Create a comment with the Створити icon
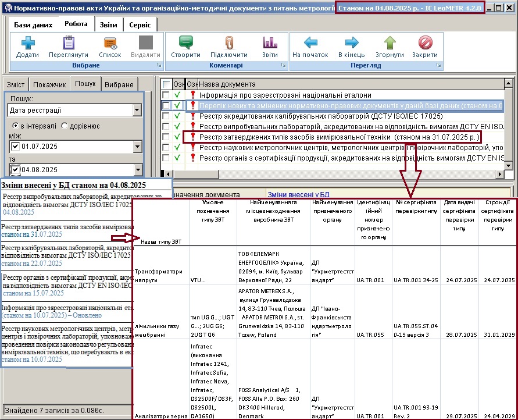 click(185, 43)
